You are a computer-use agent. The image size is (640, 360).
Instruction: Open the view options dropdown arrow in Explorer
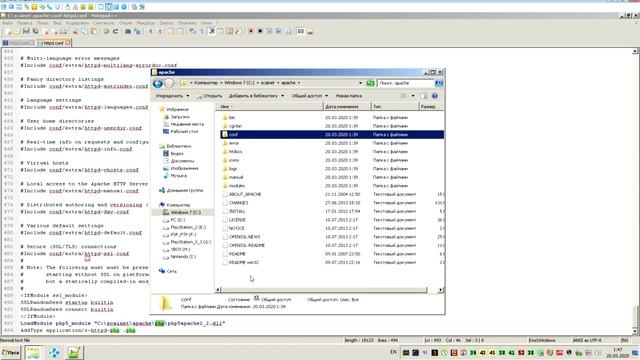(x=413, y=96)
